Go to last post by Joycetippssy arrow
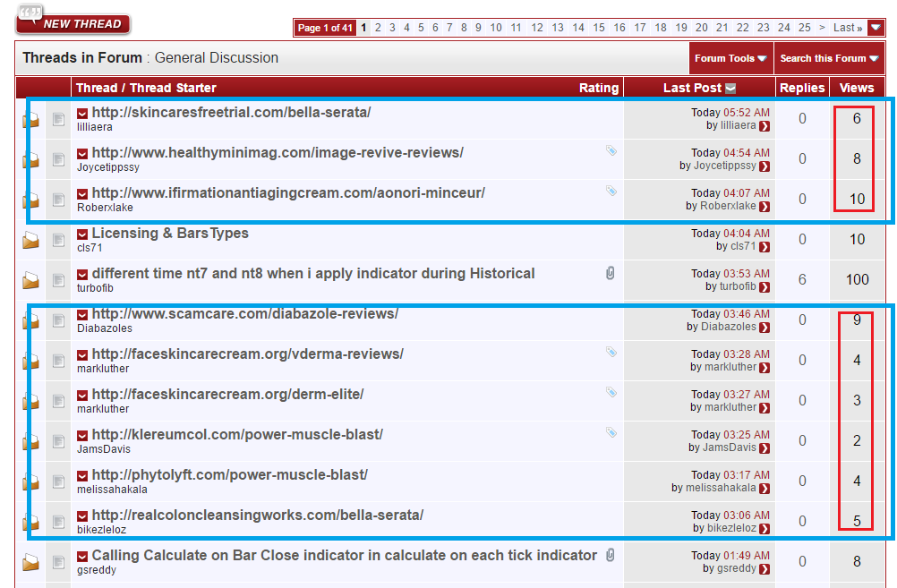 tap(765, 166)
